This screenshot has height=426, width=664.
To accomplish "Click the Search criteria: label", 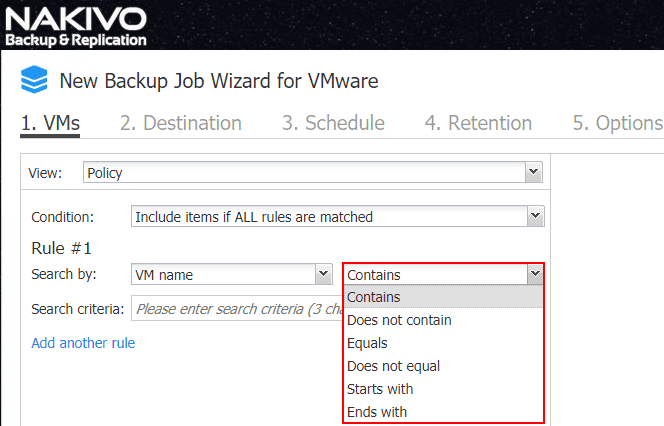I will (x=78, y=309).
